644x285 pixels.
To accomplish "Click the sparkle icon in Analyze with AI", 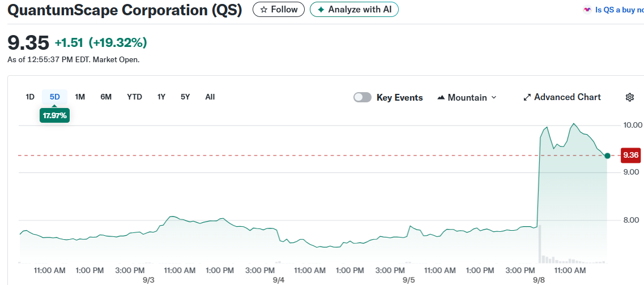I will click(x=321, y=10).
